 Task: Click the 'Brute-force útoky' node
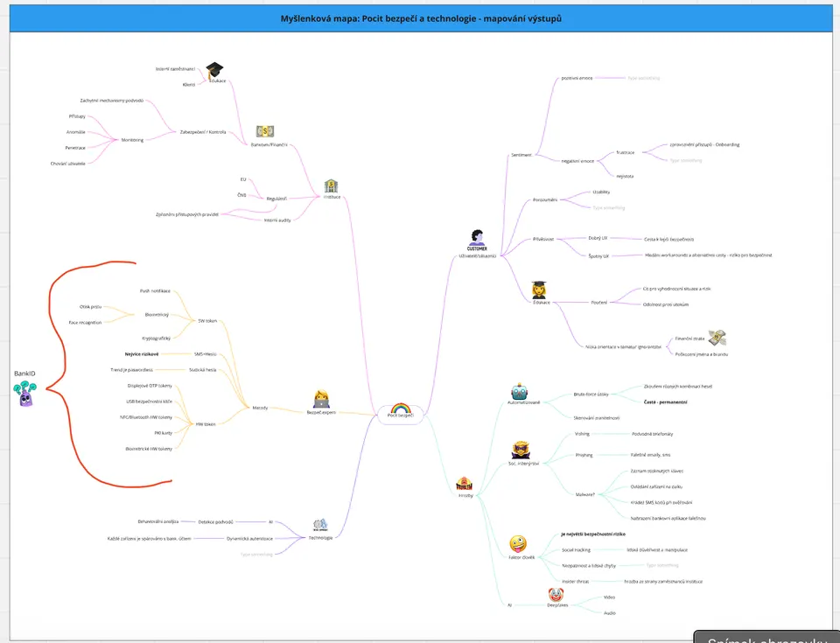[591, 395]
